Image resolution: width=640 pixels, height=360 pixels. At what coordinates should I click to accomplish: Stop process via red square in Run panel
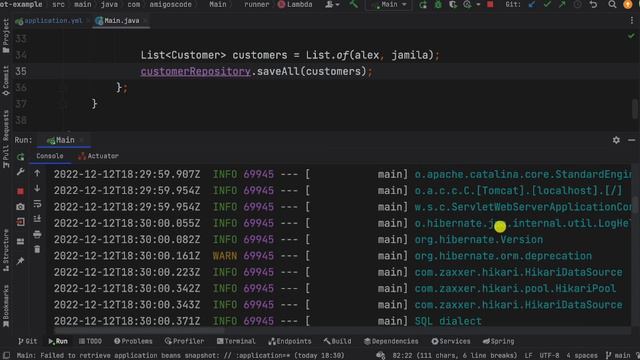[x=20, y=191]
